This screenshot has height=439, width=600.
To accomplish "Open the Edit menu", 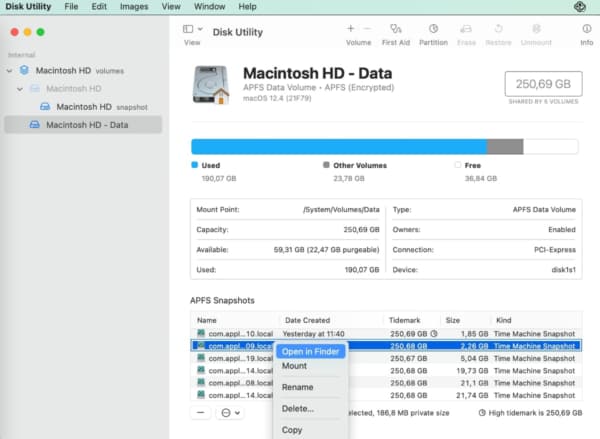I will pos(99,7).
